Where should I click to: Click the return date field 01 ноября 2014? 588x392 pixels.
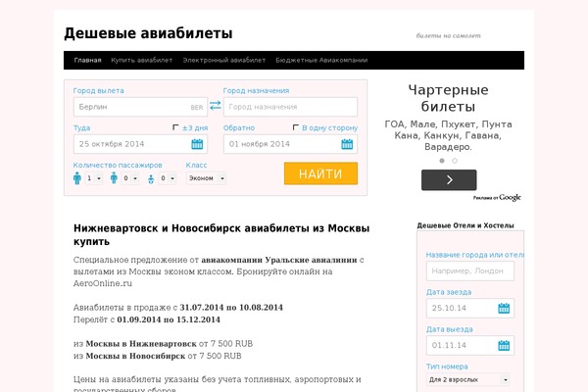tap(291, 144)
